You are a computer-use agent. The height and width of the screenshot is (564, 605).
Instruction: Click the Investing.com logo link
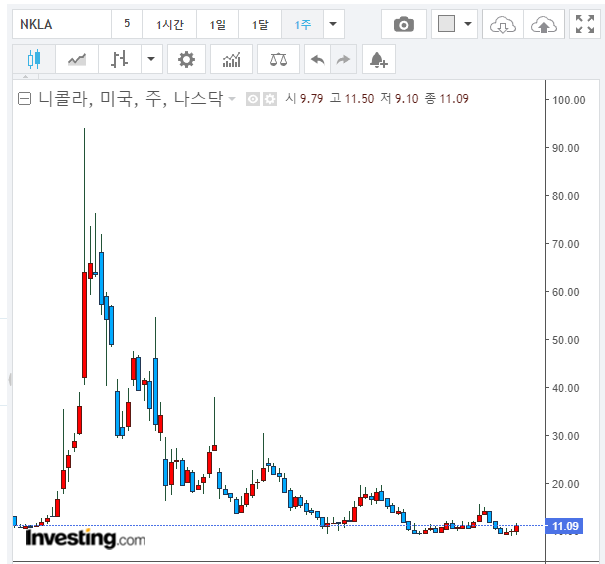click(85, 538)
